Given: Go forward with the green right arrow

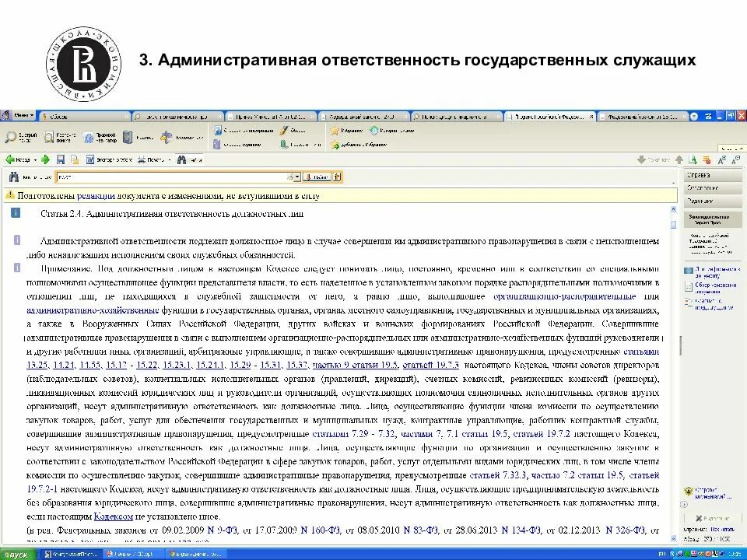Looking at the screenshot, I should click(x=45, y=159).
